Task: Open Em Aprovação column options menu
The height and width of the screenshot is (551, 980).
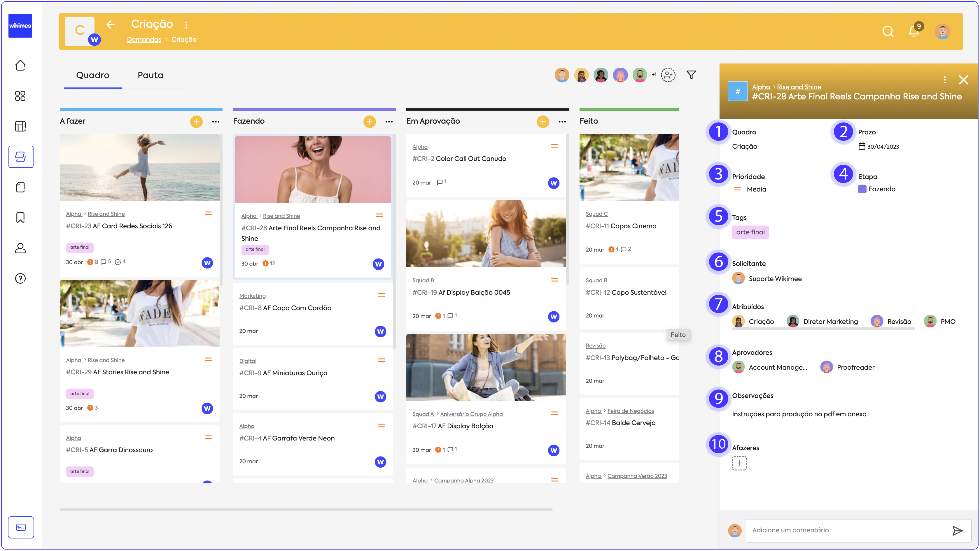Action: tap(562, 122)
